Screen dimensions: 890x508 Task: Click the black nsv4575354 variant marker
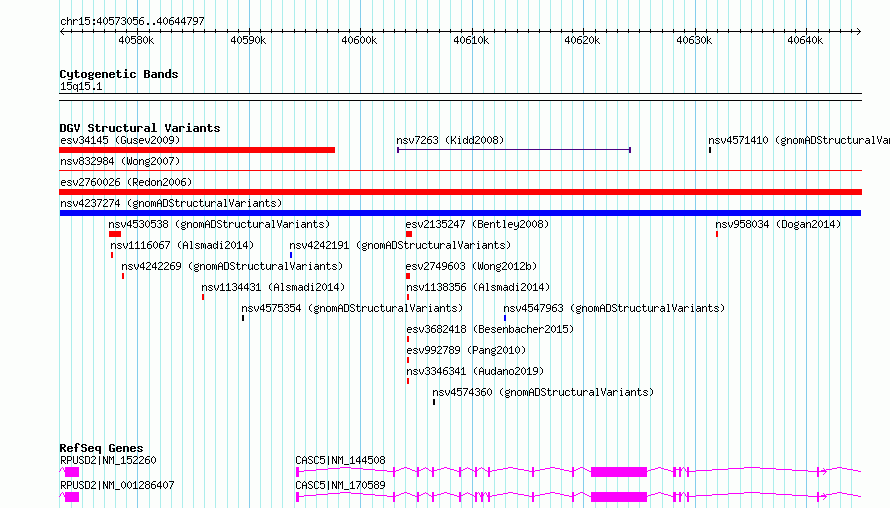point(243,318)
